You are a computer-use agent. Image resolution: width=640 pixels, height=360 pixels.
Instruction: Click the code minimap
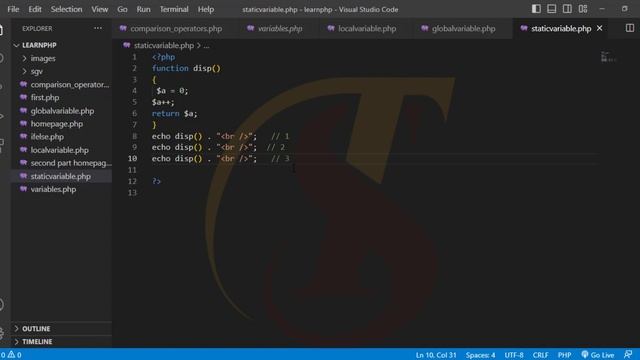[607, 57]
